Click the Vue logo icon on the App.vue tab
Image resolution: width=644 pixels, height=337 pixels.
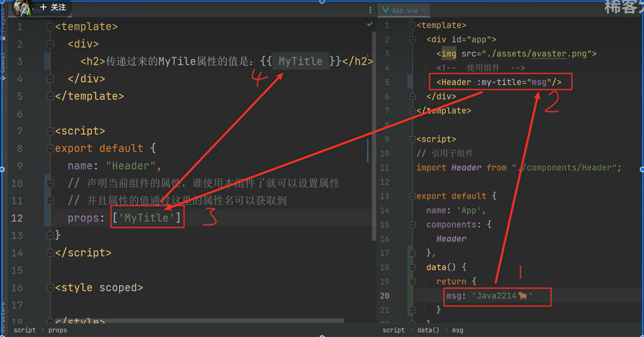coord(385,10)
